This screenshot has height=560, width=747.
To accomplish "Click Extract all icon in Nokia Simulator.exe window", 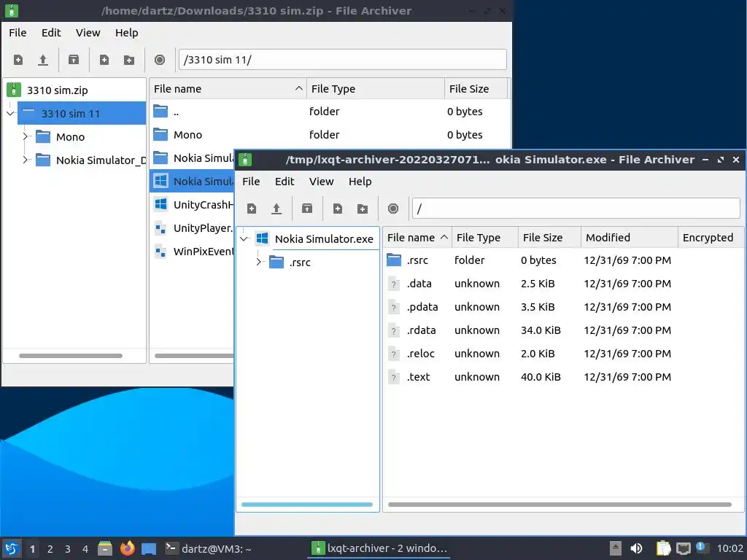I will coord(307,209).
